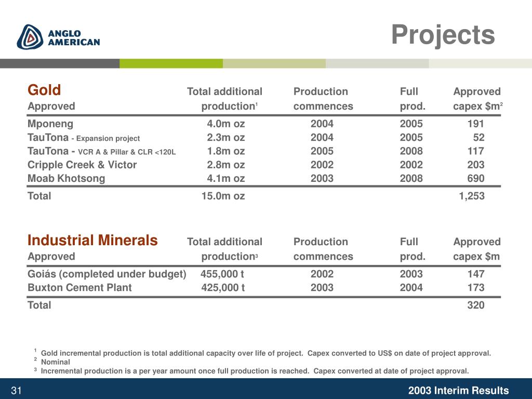Screen dimensions: 532x399
Task: Click Mponeng's full production year '2005'
Action: (x=411, y=124)
